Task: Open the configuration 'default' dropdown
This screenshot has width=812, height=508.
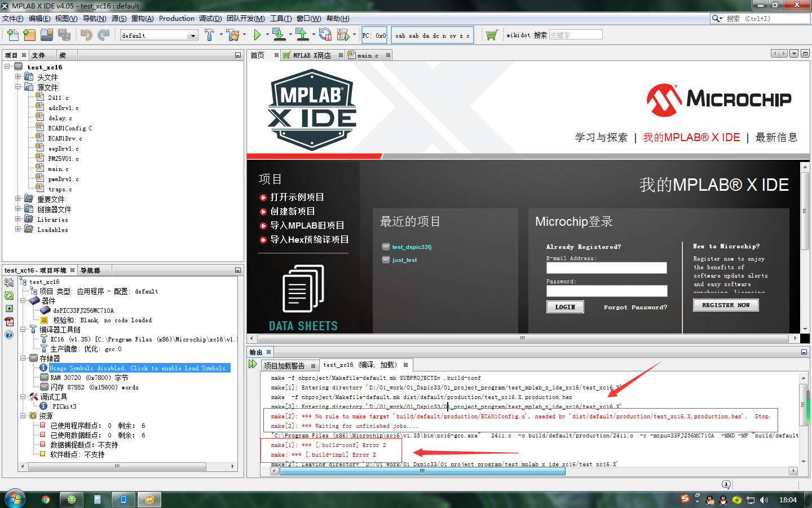Action: pos(193,36)
